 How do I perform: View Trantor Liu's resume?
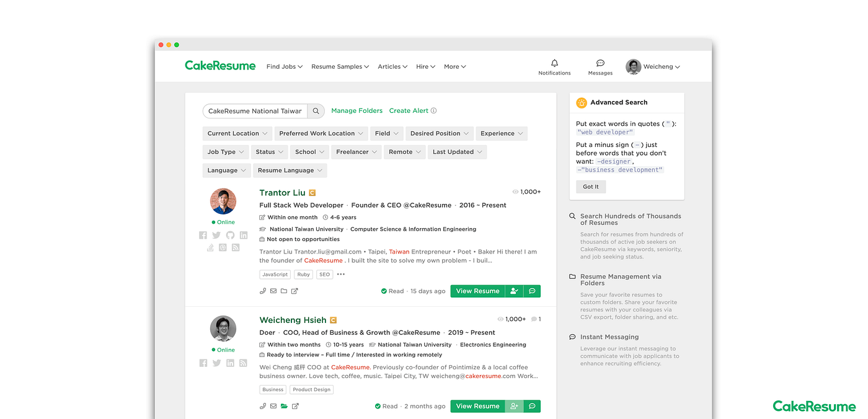point(477,291)
